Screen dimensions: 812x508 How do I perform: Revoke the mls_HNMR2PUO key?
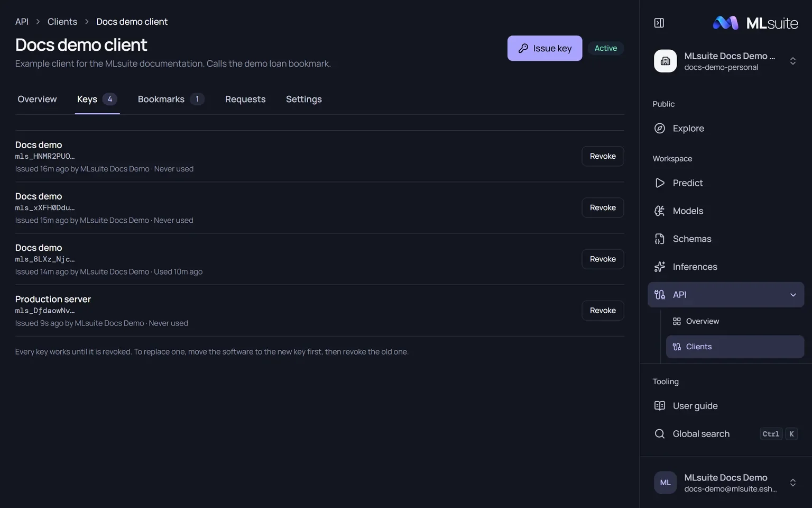tap(603, 156)
